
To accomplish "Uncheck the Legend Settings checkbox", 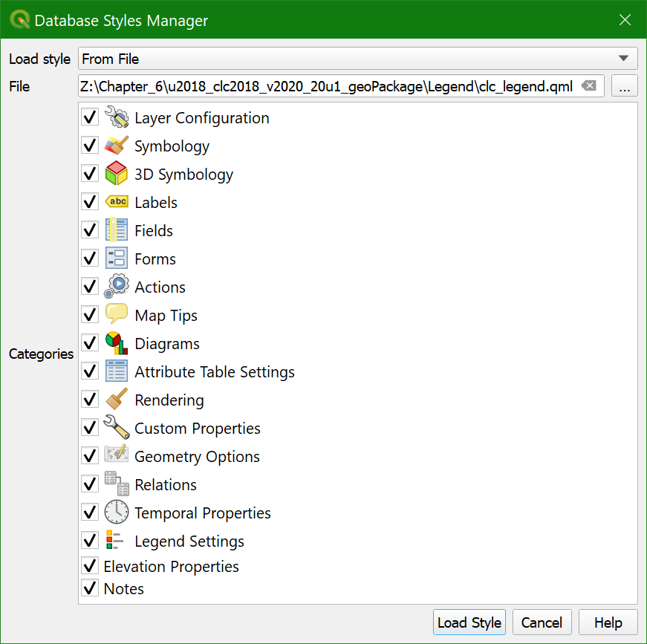I will [90, 541].
